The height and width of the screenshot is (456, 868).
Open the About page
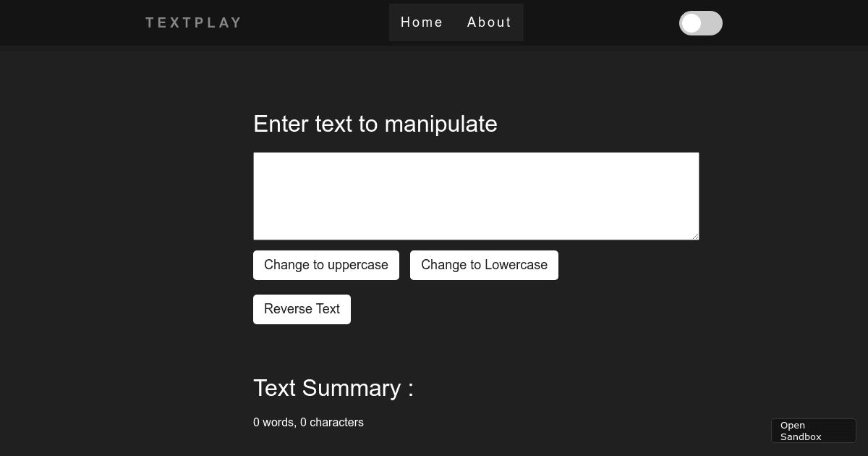point(489,22)
